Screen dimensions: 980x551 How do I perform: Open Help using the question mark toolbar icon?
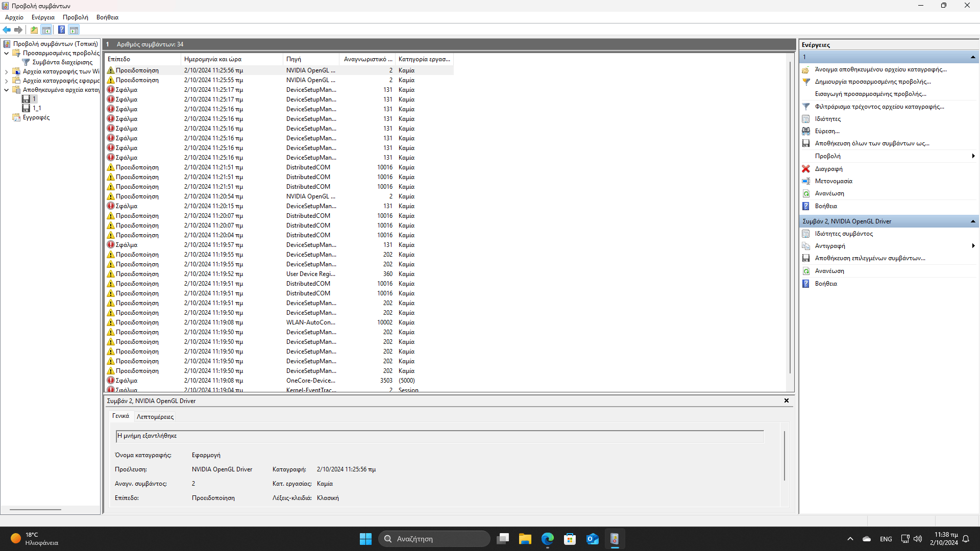(61, 30)
